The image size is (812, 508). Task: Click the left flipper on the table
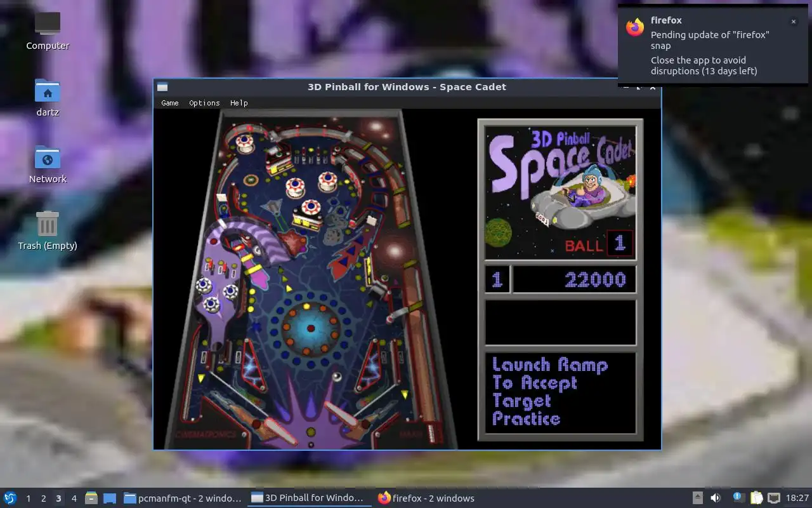[x=280, y=431]
